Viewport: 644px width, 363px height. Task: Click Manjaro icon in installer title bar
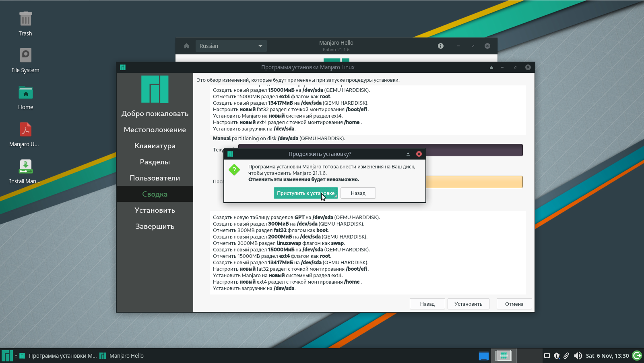coord(123,67)
